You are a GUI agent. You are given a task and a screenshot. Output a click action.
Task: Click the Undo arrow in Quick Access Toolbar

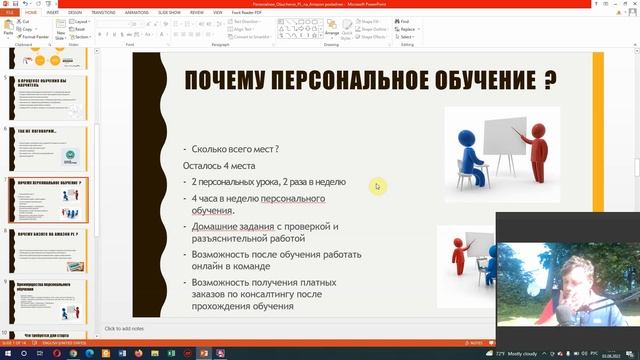click(25, 4)
